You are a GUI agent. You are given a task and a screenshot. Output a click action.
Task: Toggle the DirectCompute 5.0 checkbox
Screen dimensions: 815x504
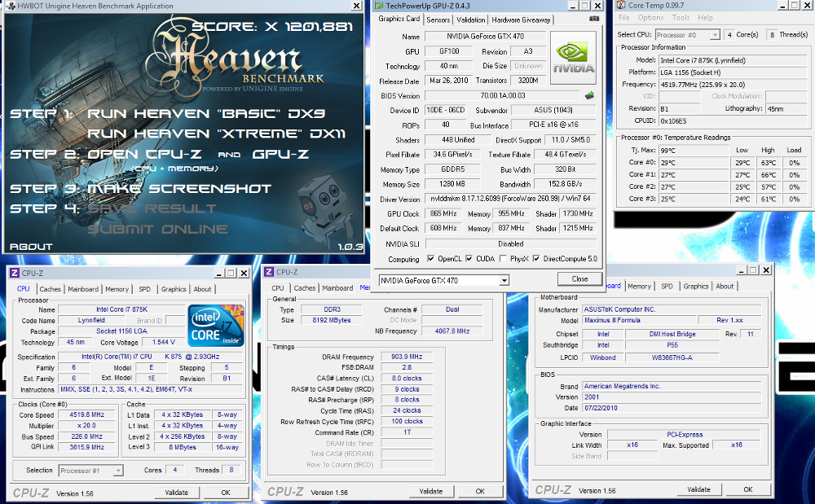(536, 258)
